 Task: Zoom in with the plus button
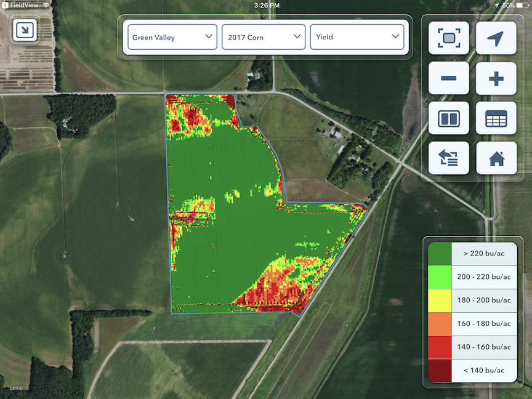[496, 78]
